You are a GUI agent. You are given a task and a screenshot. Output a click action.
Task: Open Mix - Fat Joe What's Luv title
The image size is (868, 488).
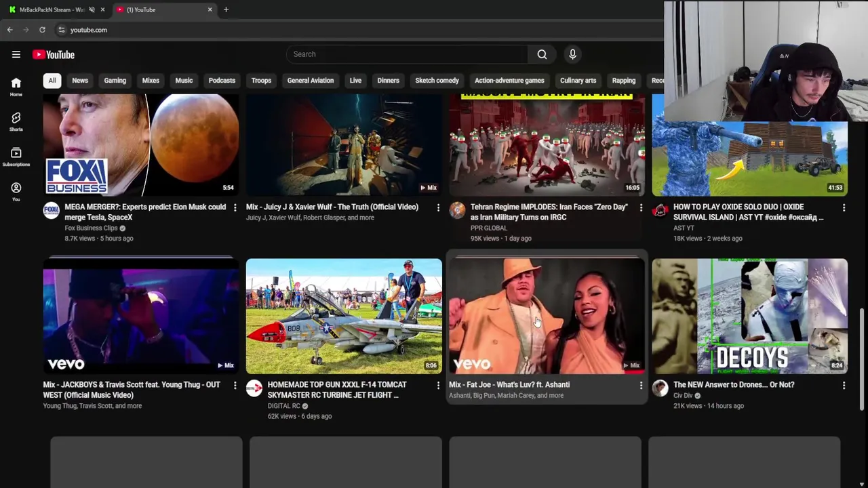coord(509,385)
